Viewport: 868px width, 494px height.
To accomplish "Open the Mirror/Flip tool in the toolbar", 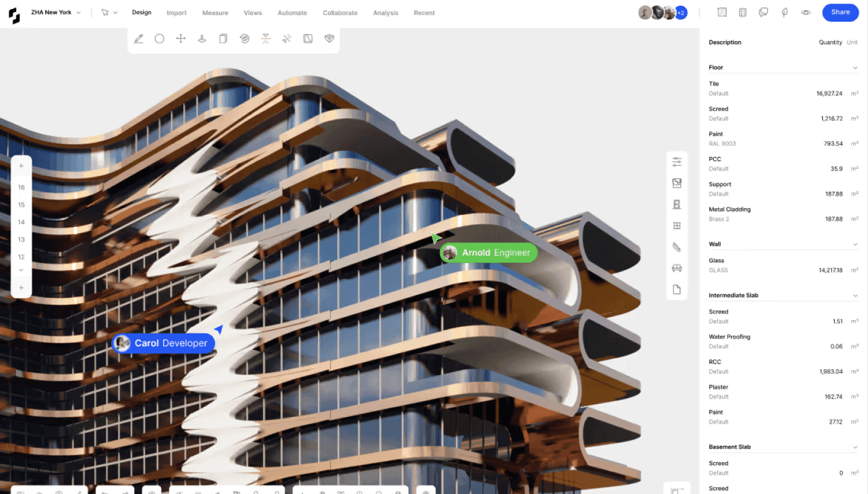I will 266,38.
